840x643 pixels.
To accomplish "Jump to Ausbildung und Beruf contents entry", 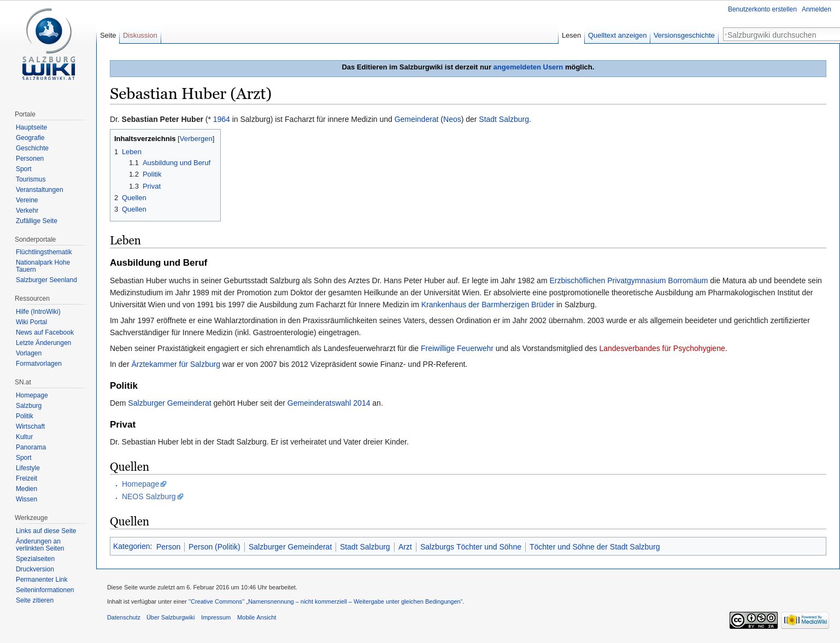I will coord(177,163).
